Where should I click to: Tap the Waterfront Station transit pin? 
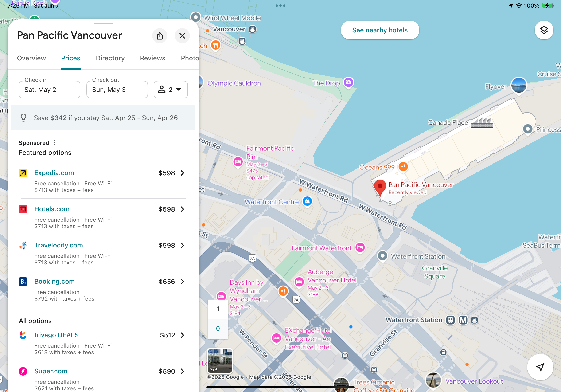coord(382,256)
